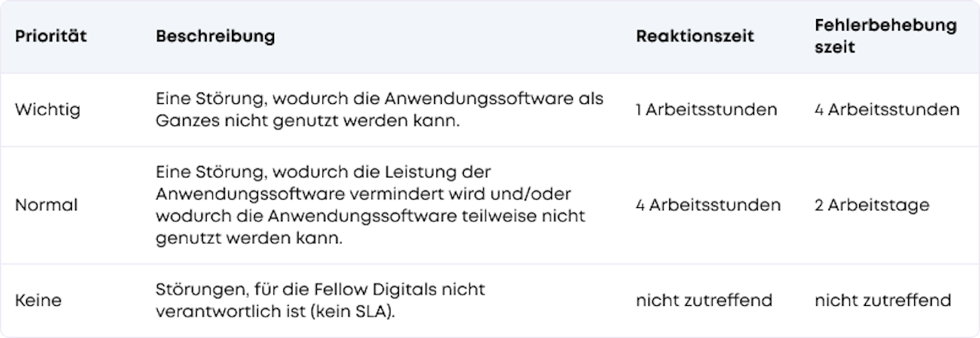Click the Keine description about Fellow Digitals
This screenshot has width=980, height=338.
(x=321, y=301)
